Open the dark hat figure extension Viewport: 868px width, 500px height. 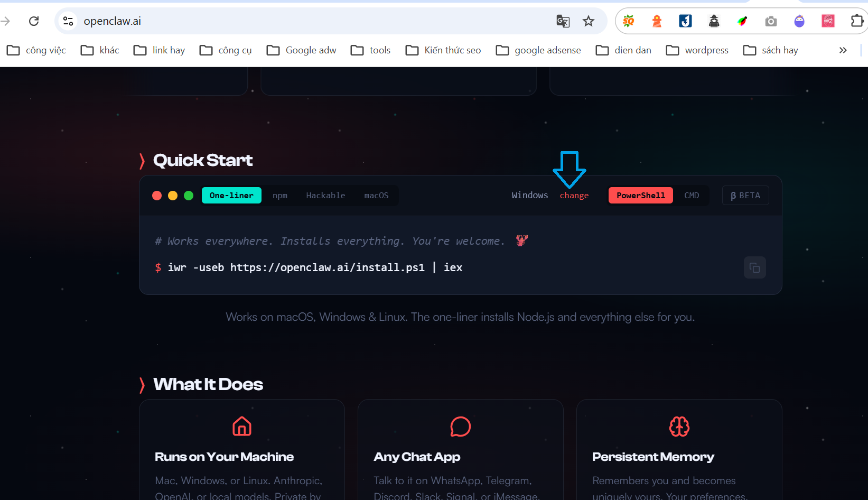point(714,21)
